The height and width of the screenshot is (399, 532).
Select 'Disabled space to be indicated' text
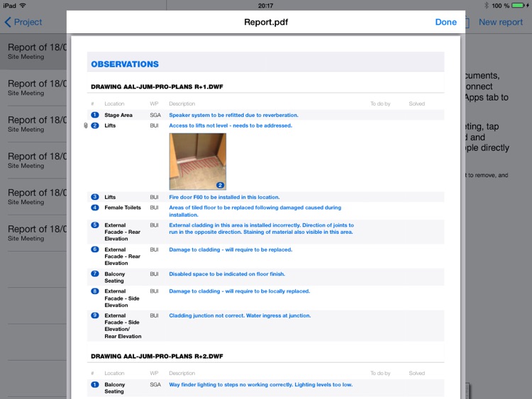[x=227, y=274]
